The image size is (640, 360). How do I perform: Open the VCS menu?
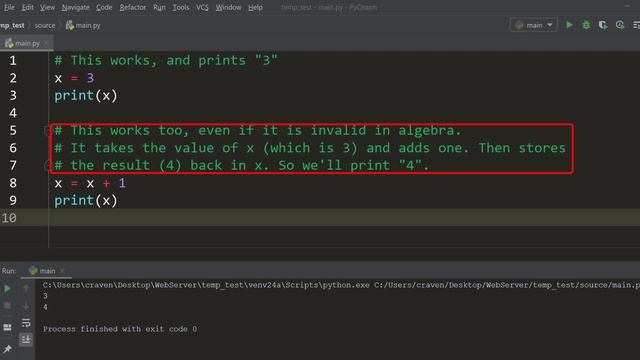(x=202, y=7)
